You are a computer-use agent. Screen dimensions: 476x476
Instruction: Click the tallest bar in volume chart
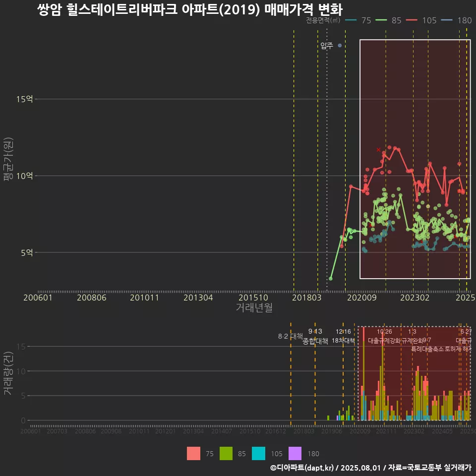pyautogui.click(x=363, y=374)
